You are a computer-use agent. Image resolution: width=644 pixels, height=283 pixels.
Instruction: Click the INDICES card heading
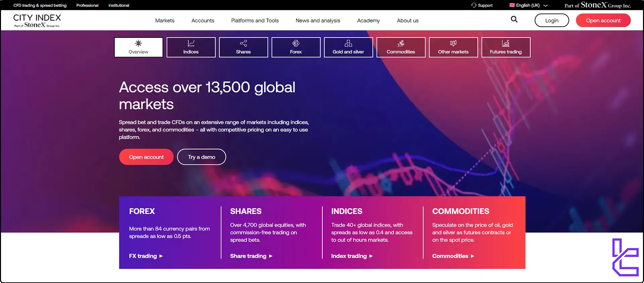click(347, 211)
